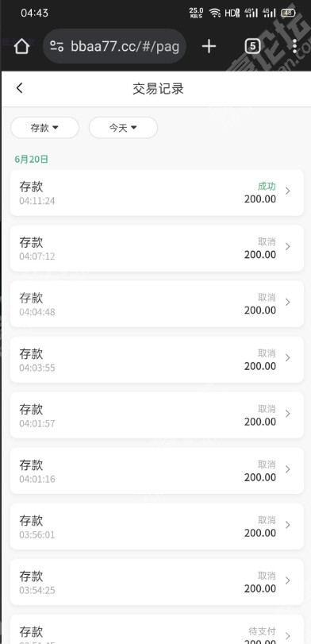This screenshot has width=311, height=644.
Task: Tap the battery indicator in status bar
Action: click(288, 13)
